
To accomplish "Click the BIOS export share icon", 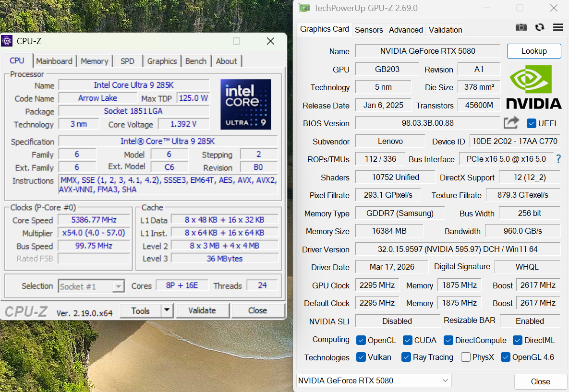I will click(511, 123).
